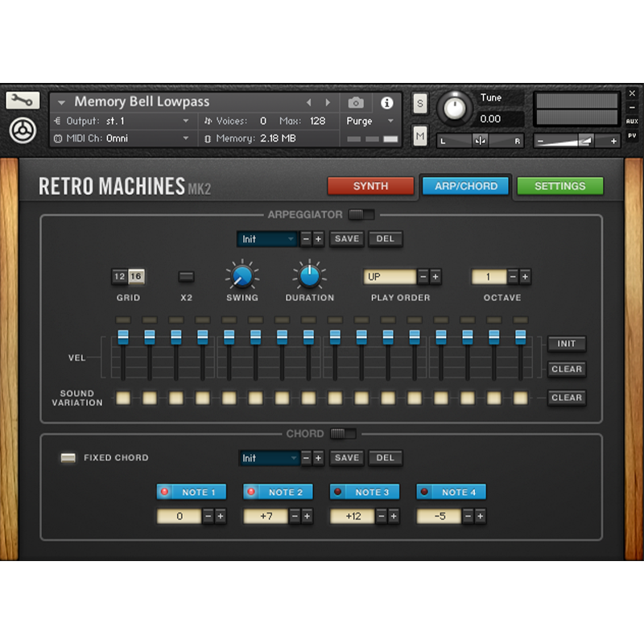Switch to the SYNTH tab

370,186
